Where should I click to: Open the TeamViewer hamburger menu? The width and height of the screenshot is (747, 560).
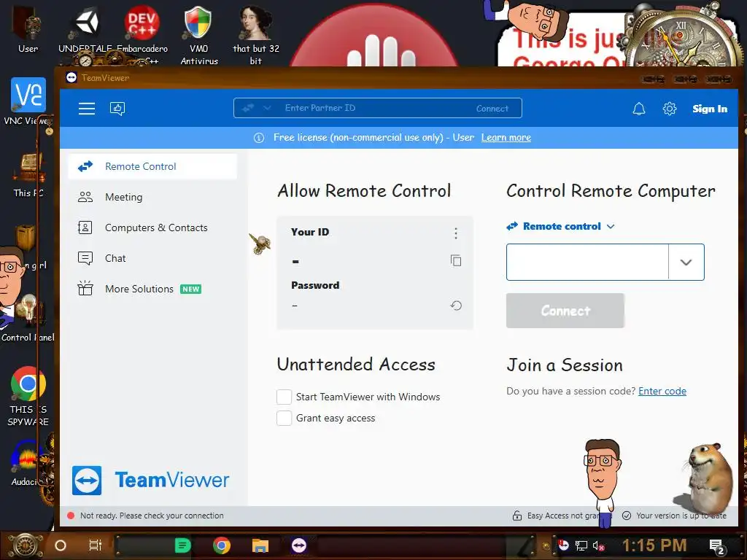87,109
